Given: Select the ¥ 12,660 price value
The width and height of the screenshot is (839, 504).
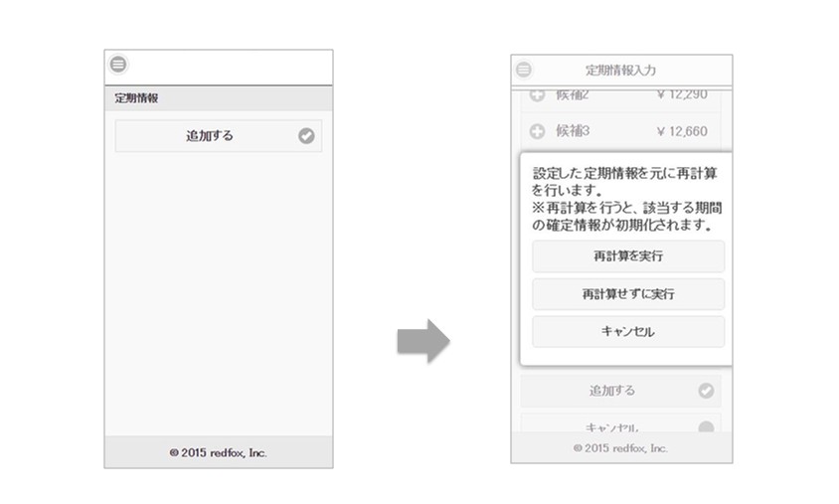Looking at the screenshot, I should [682, 131].
